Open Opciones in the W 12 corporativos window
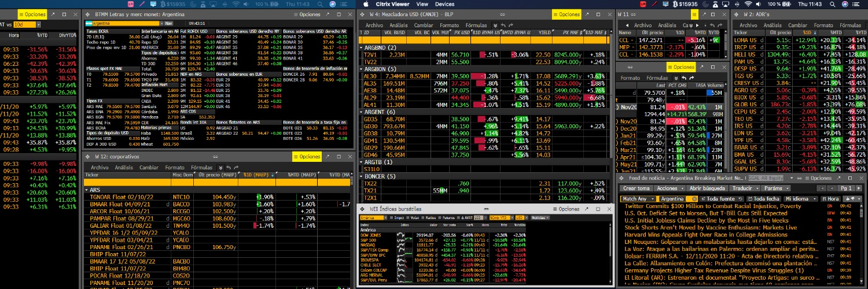The height and width of the screenshot is (289, 868). (307, 157)
